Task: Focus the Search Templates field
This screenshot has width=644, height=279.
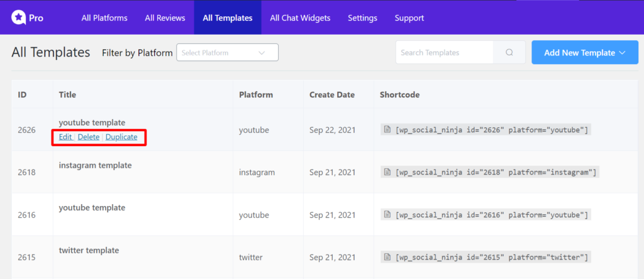Action: pyautogui.click(x=445, y=52)
